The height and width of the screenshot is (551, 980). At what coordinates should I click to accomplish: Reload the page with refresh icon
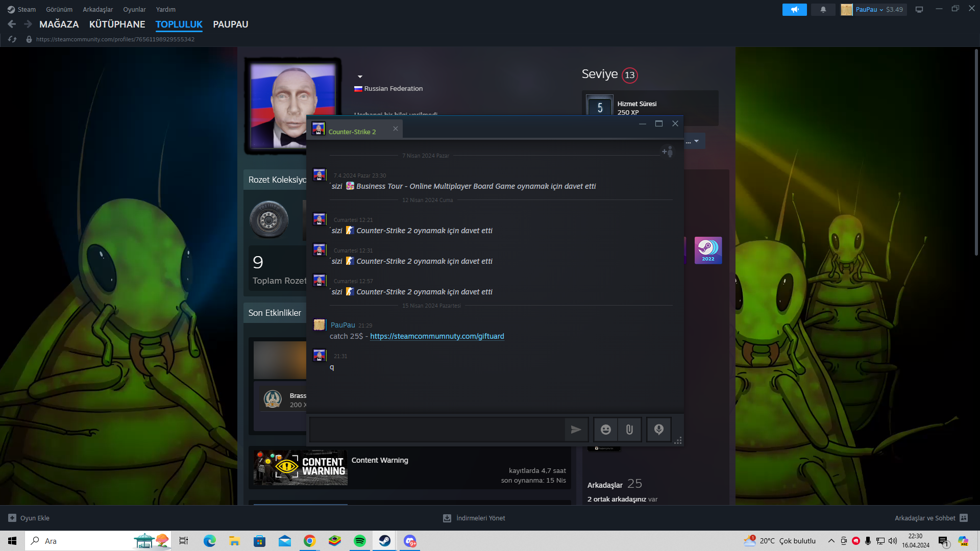(12, 39)
